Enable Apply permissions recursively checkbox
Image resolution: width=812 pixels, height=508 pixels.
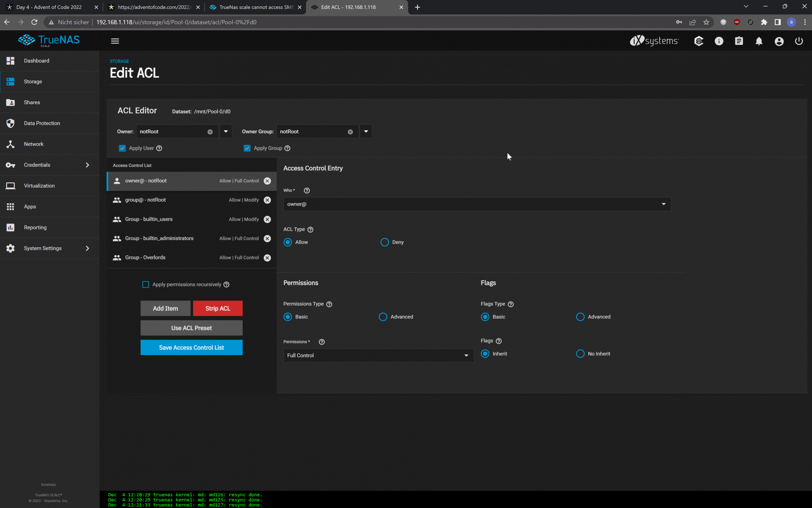coord(146,284)
